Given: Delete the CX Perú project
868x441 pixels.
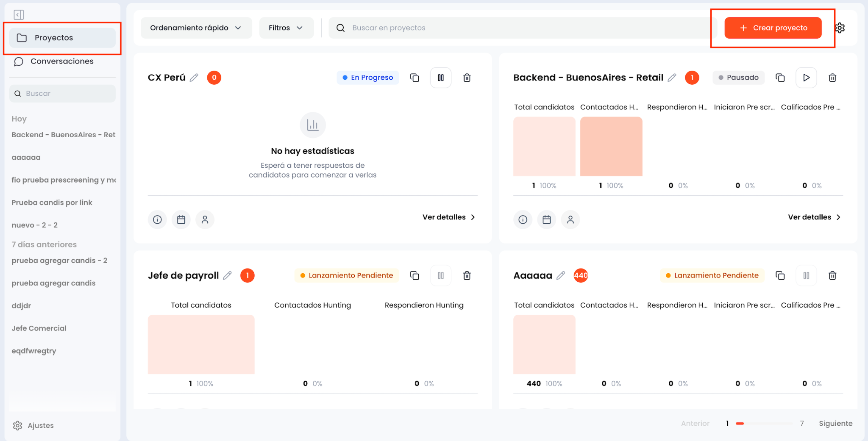Looking at the screenshot, I should [x=467, y=78].
